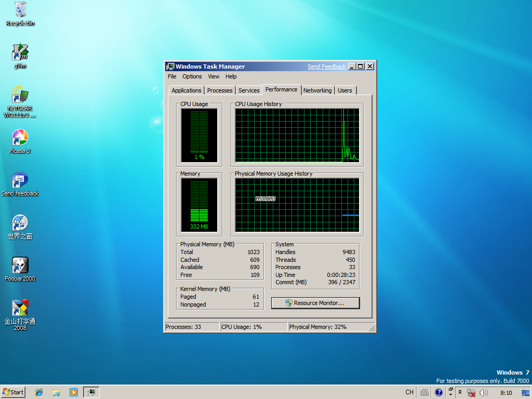
Task: Click the Send Feedback link in the title bar
Action: (x=326, y=66)
